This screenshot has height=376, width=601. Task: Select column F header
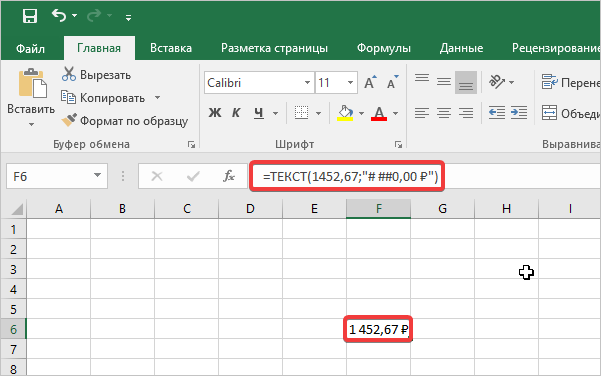pos(378,209)
